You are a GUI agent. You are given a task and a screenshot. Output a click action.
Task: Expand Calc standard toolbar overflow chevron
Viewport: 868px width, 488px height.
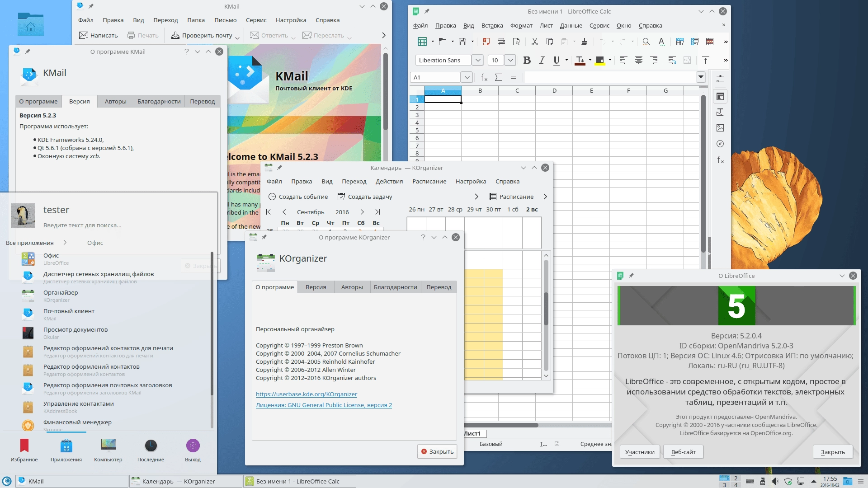point(726,42)
